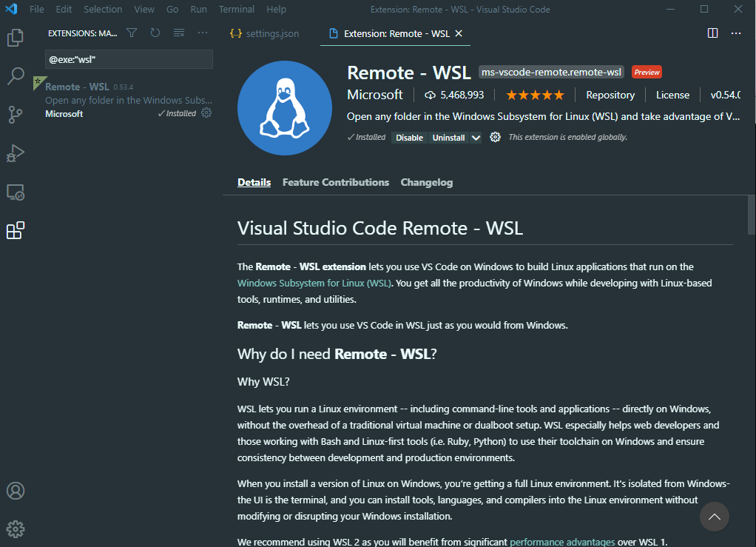This screenshot has width=756, height=547.
Task: Split the editor to the right
Action: click(712, 33)
